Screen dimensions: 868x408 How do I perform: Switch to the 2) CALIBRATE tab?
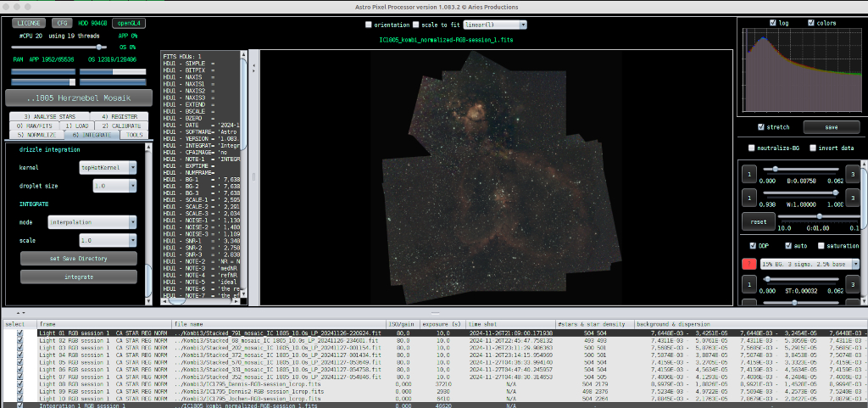[121, 126]
